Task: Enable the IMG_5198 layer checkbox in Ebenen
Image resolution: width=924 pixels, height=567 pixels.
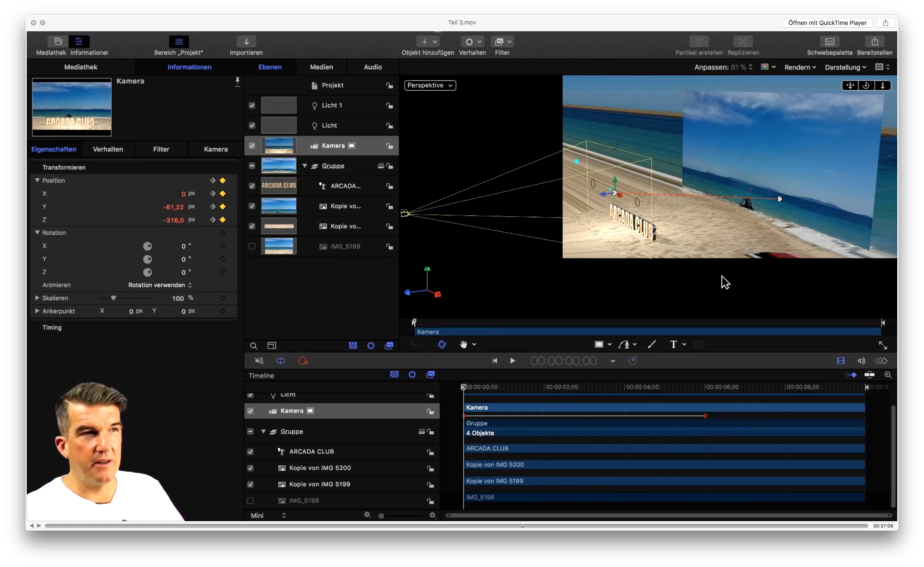Action: point(252,247)
